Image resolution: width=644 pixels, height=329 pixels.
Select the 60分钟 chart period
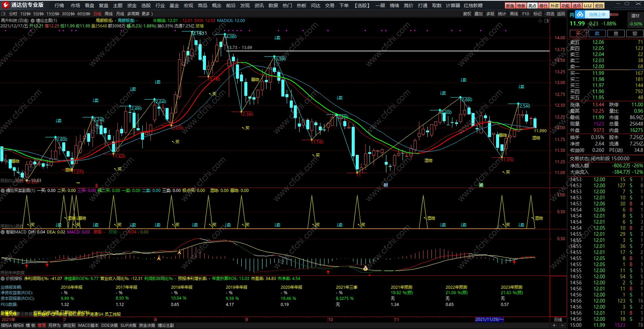pyautogui.click(x=84, y=14)
